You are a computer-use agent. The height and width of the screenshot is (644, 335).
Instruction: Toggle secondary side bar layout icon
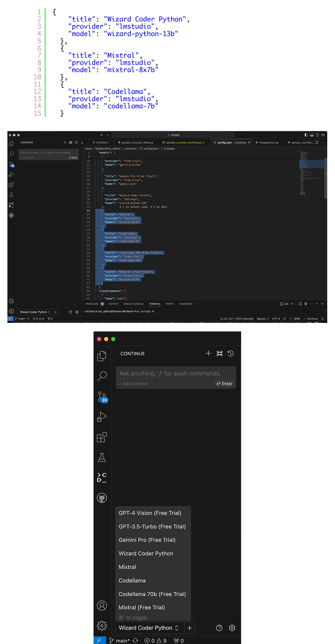click(x=317, y=135)
